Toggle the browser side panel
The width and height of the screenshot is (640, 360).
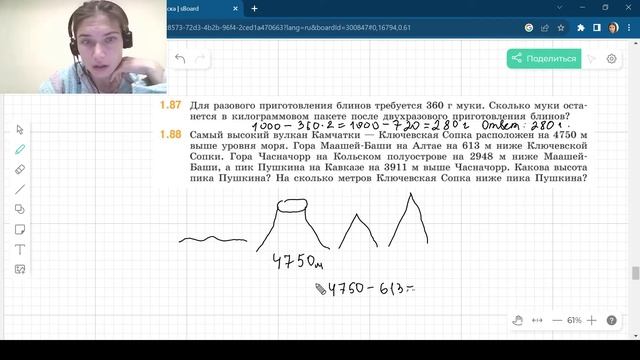pos(596,28)
